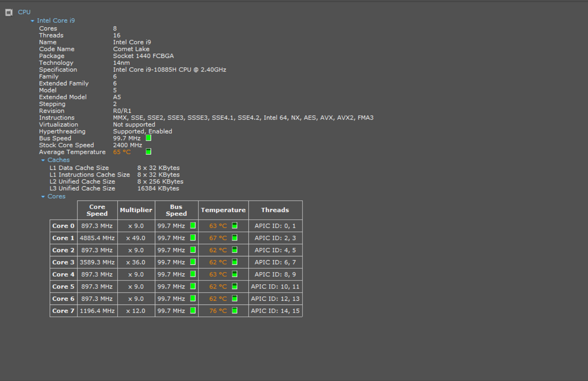Click the 14nm technology value
The width and height of the screenshot is (588, 381).
[122, 63]
